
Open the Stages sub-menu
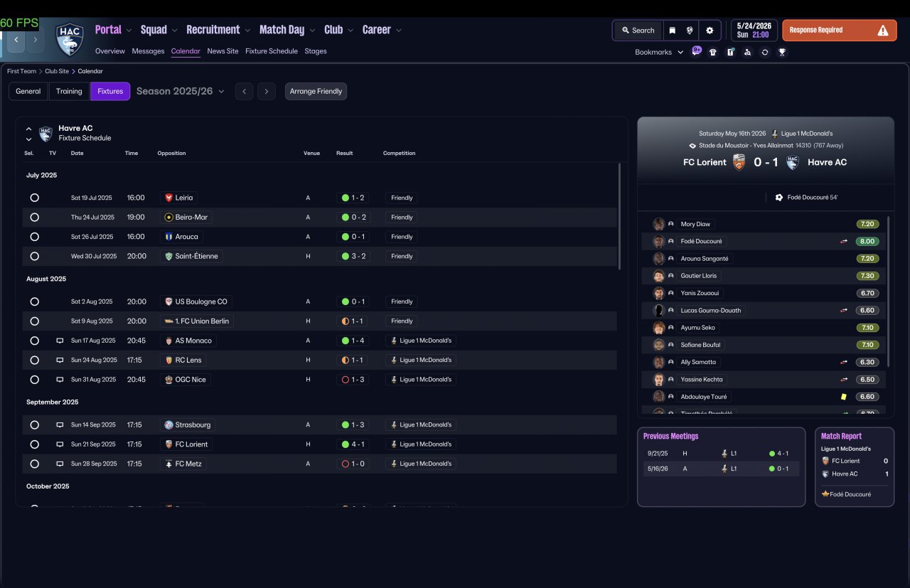coord(316,51)
